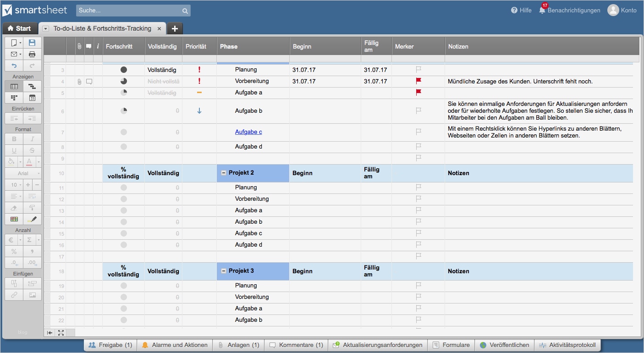Collapse the Projekt 3 section
The image size is (644, 353).
tap(223, 271)
